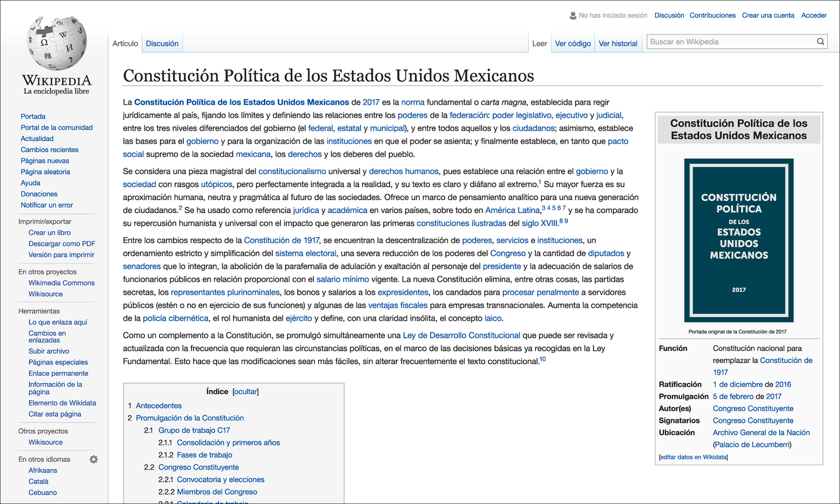This screenshot has height=504, width=840.
Task: Open the Actualidad sidebar link
Action: pyautogui.click(x=37, y=139)
